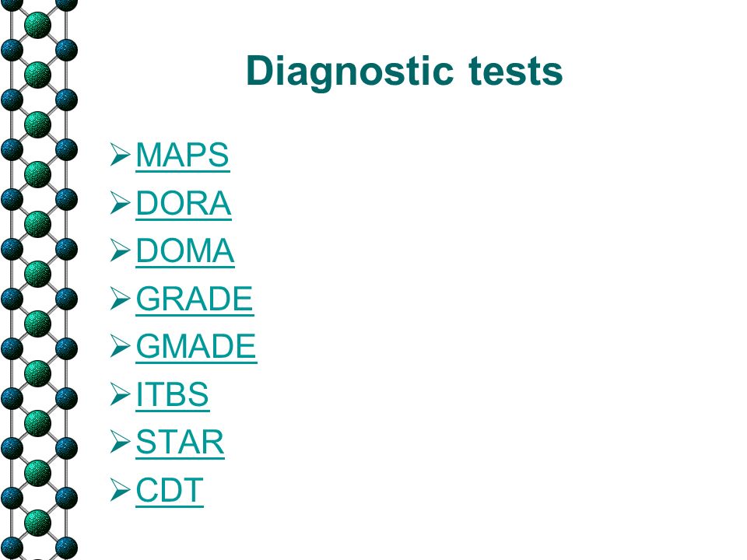747x560 pixels.
Task: Open the ITBS link
Action: point(173,395)
